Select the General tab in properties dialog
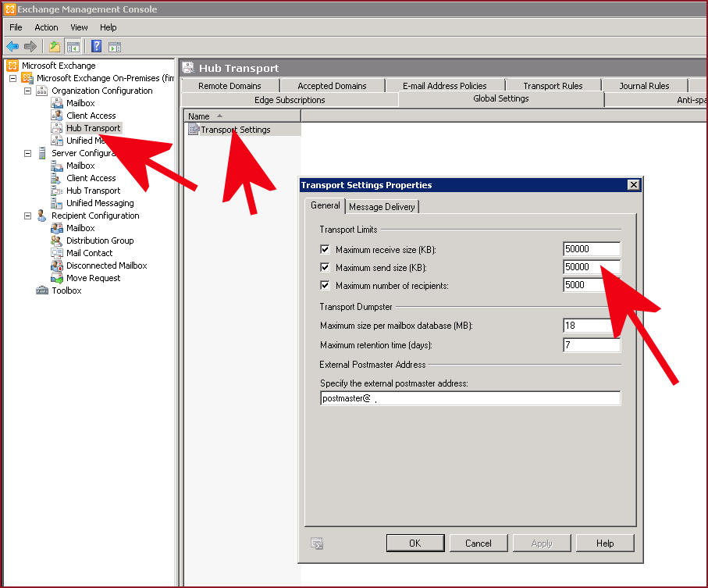The height and width of the screenshot is (588, 708). [x=325, y=205]
